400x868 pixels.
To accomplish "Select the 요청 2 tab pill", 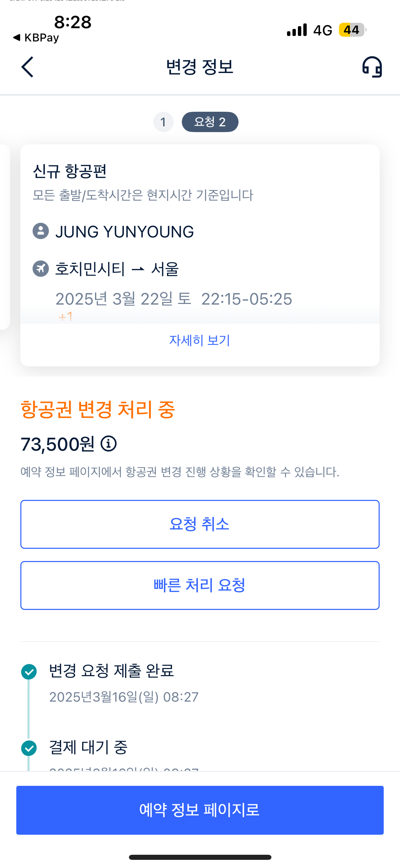I will (210, 122).
